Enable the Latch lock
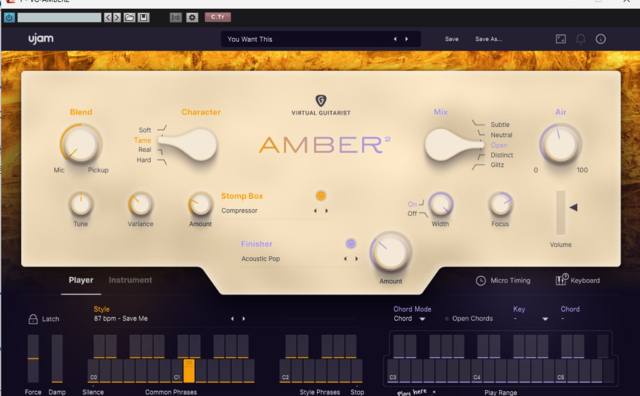This screenshot has height=396, width=640. pos(33,319)
